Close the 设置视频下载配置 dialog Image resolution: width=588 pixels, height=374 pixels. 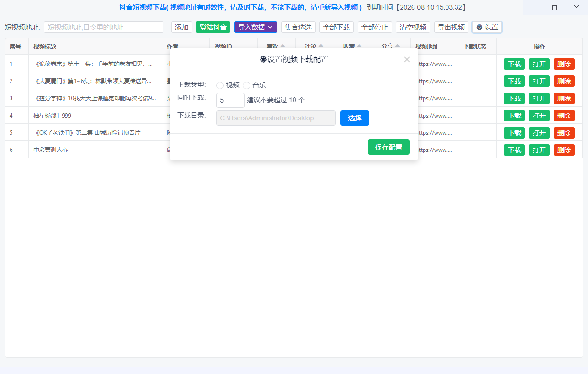coord(407,60)
